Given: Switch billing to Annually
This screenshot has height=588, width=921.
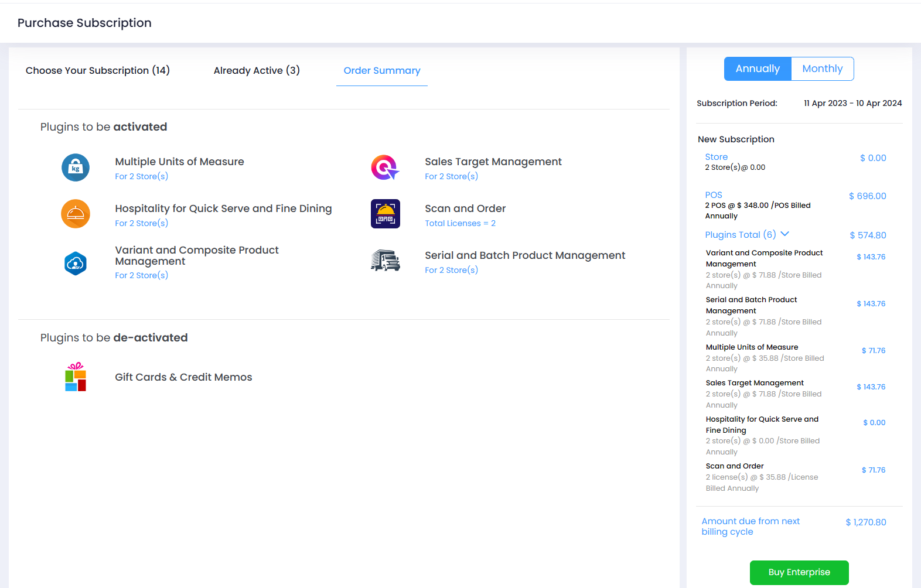Looking at the screenshot, I should (x=758, y=69).
